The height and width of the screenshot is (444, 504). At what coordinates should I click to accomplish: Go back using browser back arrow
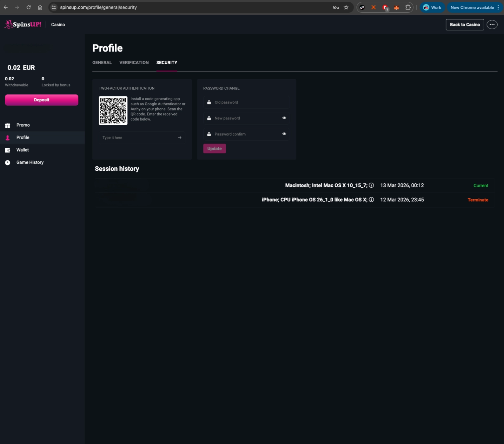[6, 7]
